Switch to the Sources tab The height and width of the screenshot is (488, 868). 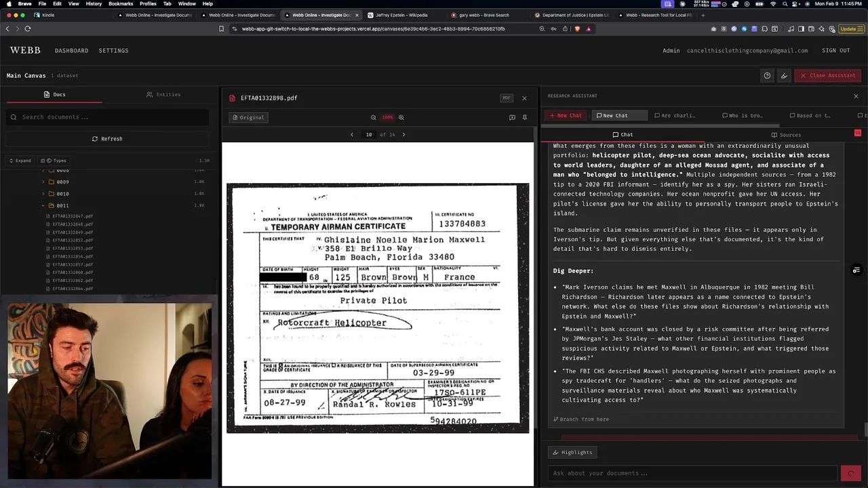(x=786, y=135)
